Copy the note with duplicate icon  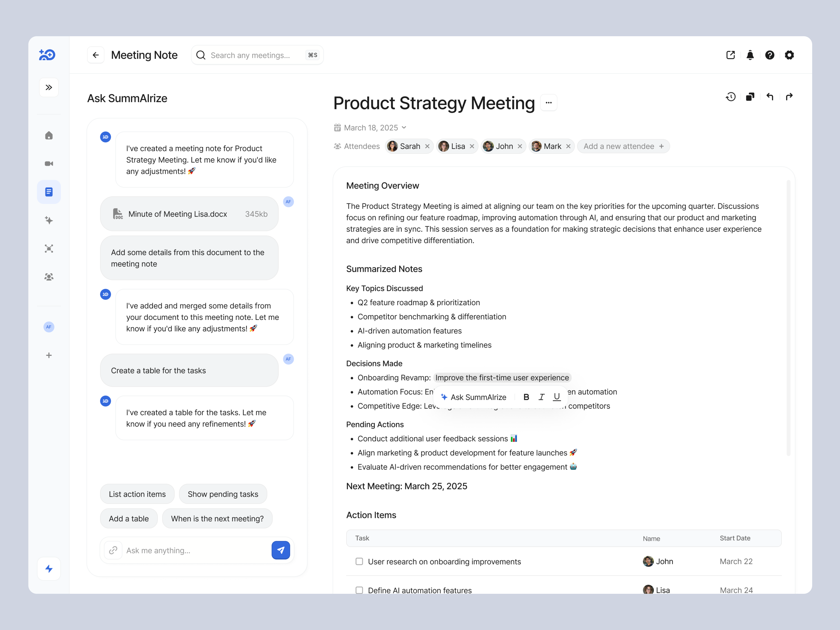(750, 97)
